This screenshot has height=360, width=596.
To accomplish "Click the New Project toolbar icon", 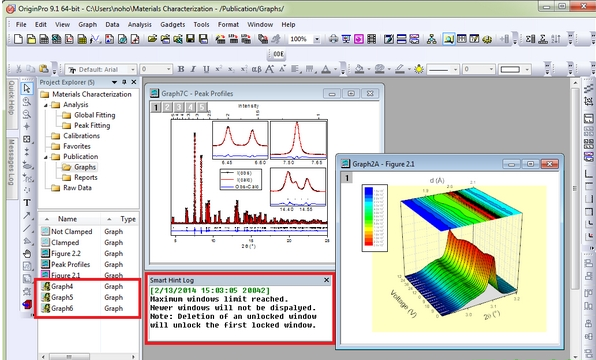I will coord(18,39).
